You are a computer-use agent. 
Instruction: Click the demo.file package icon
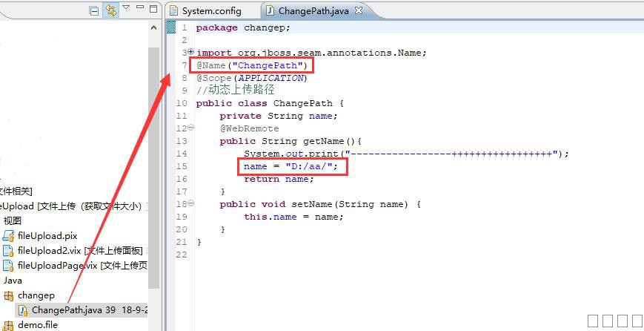tap(9, 324)
